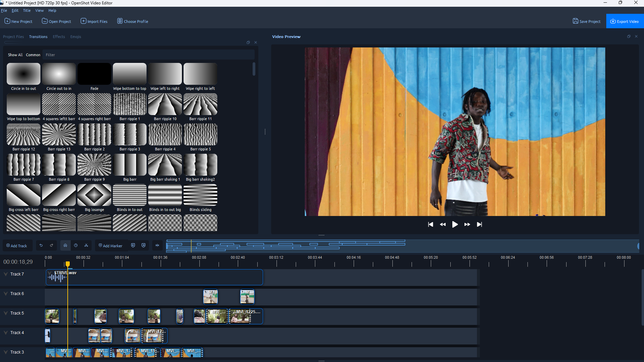
Task: Click the transitions Filter text field
Action: [148, 55]
